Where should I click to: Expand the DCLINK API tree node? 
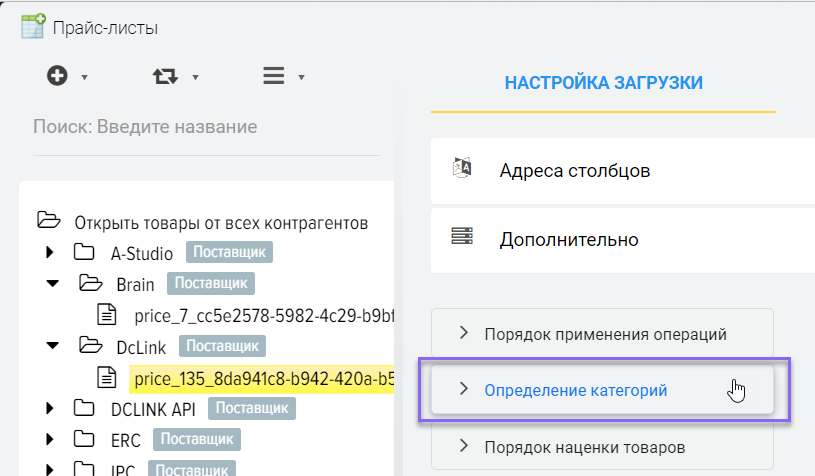click(x=52, y=408)
